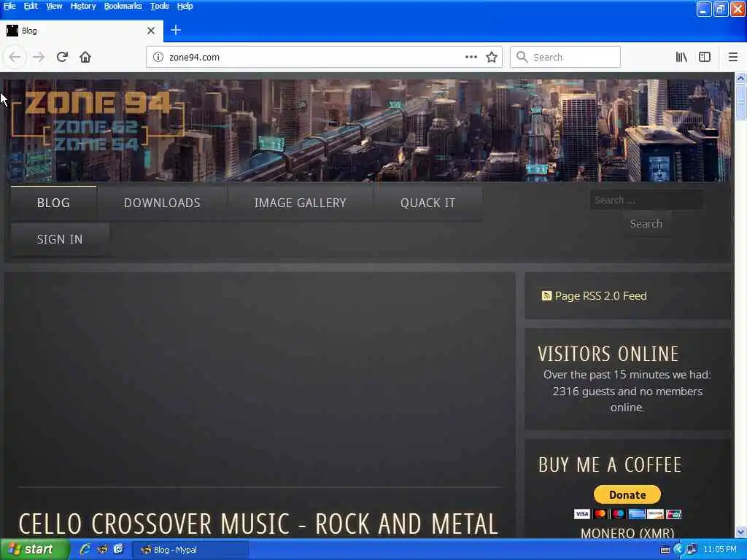The height and width of the screenshot is (560, 747).
Task: Click the yellow PayPal Donate button
Action: (627, 495)
